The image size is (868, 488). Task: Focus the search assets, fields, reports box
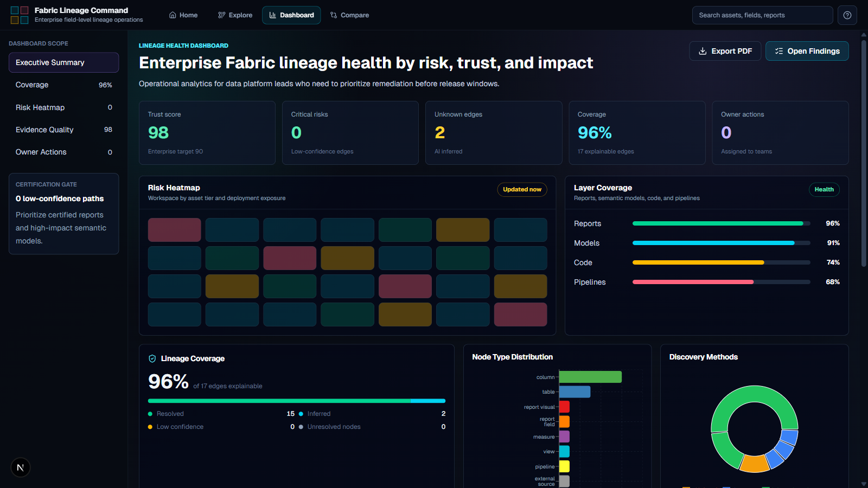pos(763,15)
